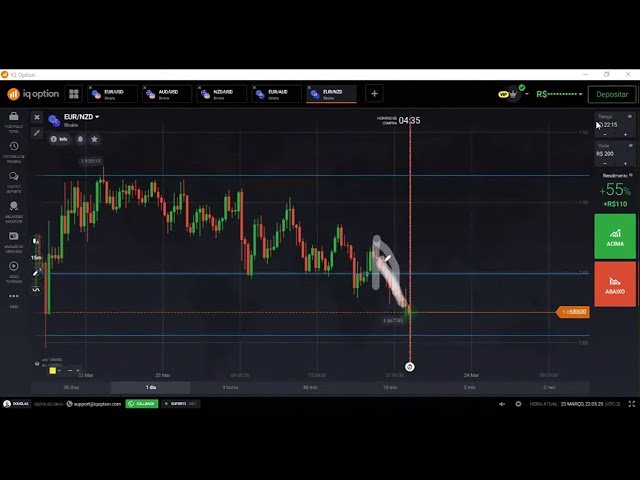Open the 15m candle interval selector
Screen dimensions: 640x480
[36, 258]
